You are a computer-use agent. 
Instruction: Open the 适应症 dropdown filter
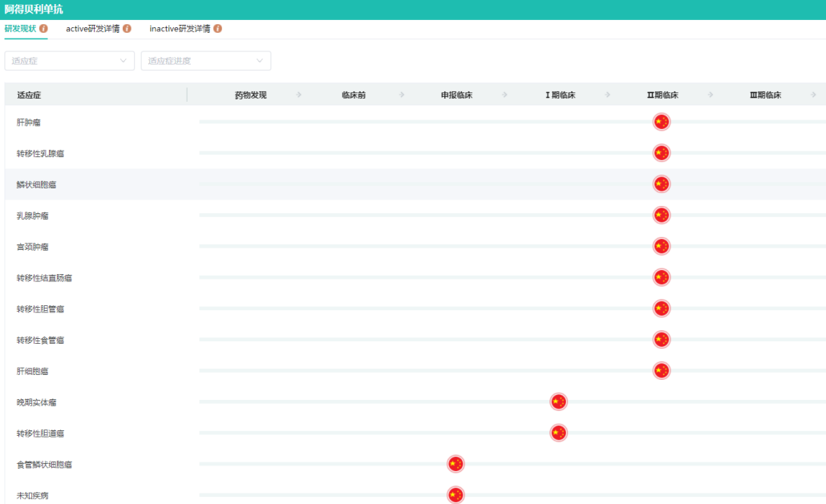(69, 61)
